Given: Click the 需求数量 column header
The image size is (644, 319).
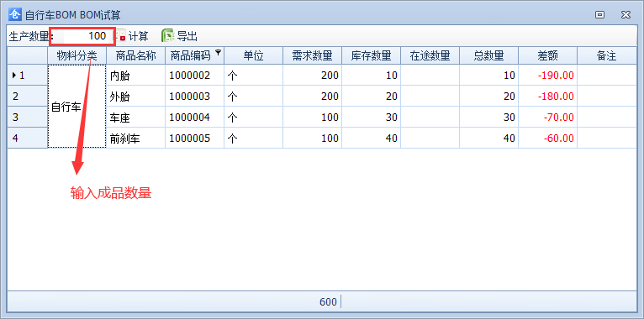Looking at the screenshot, I should click(312, 55).
